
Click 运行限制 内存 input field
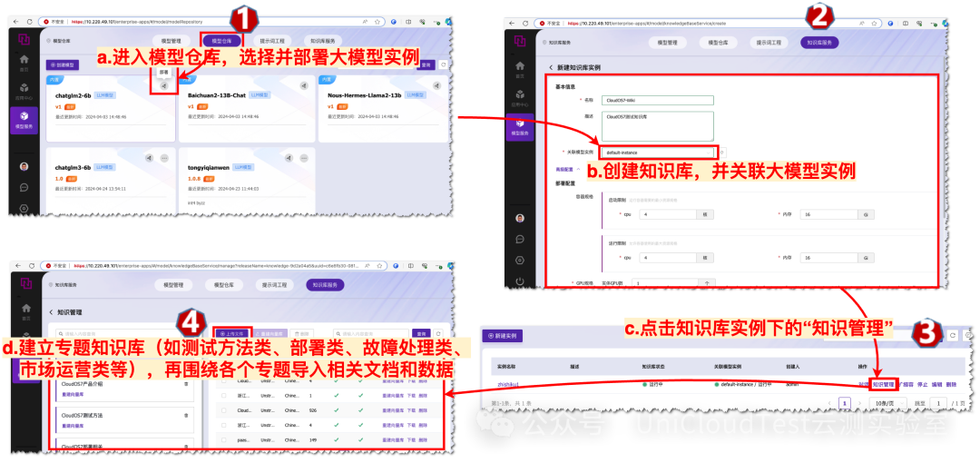pos(830,258)
